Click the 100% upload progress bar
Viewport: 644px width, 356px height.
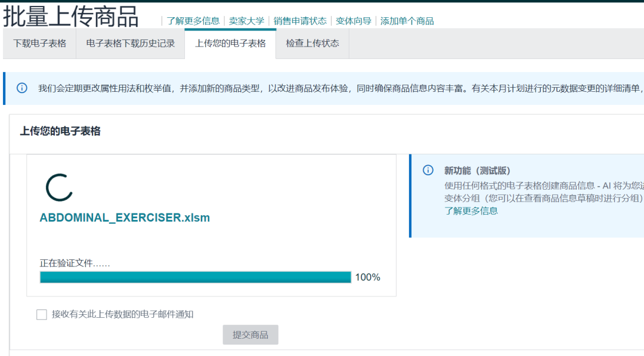click(x=196, y=277)
